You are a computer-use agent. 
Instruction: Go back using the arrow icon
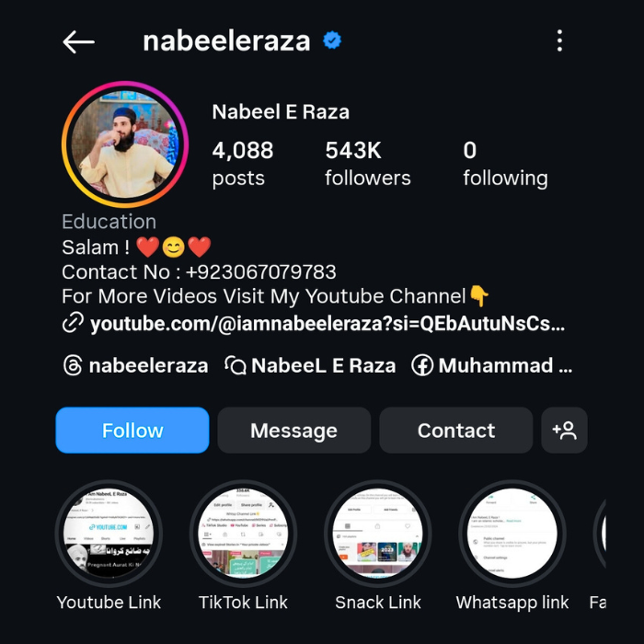(78, 41)
